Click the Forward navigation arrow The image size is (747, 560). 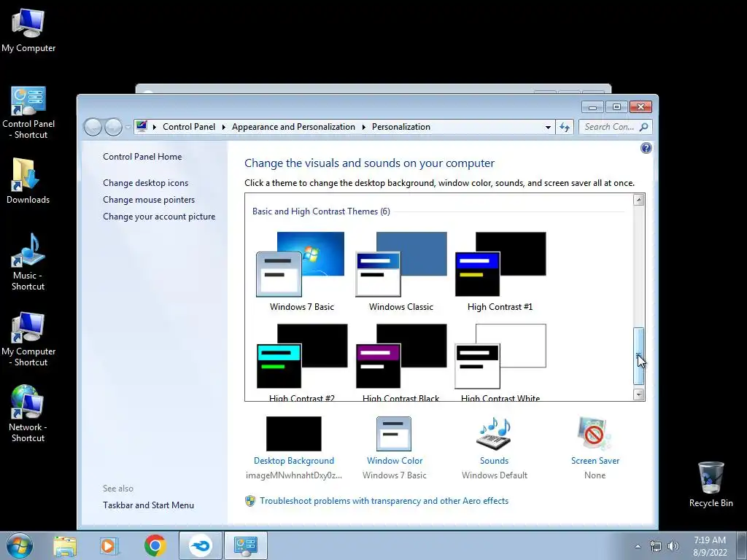(113, 127)
